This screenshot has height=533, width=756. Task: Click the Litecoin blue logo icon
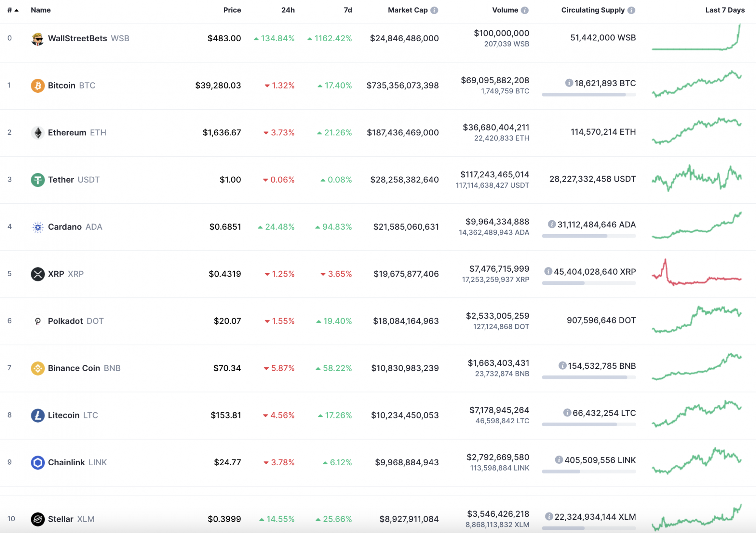coord(37,415)
